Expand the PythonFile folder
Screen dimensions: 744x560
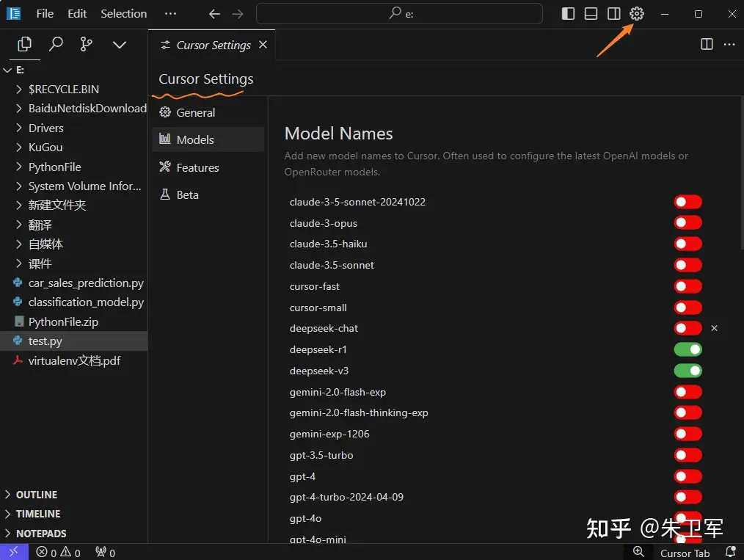pos(19,167)
